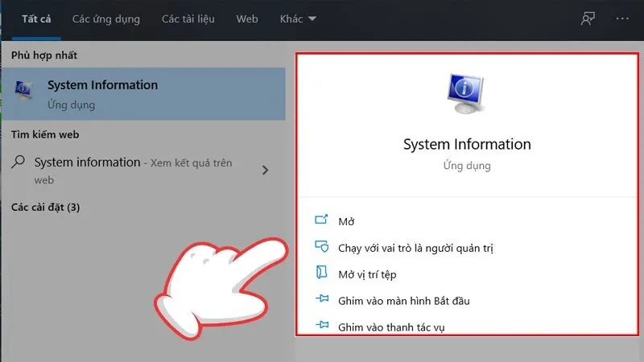This screenshot has width=644, height=362.
Task: Click System Information icon in results list
Action: [23, 90]
